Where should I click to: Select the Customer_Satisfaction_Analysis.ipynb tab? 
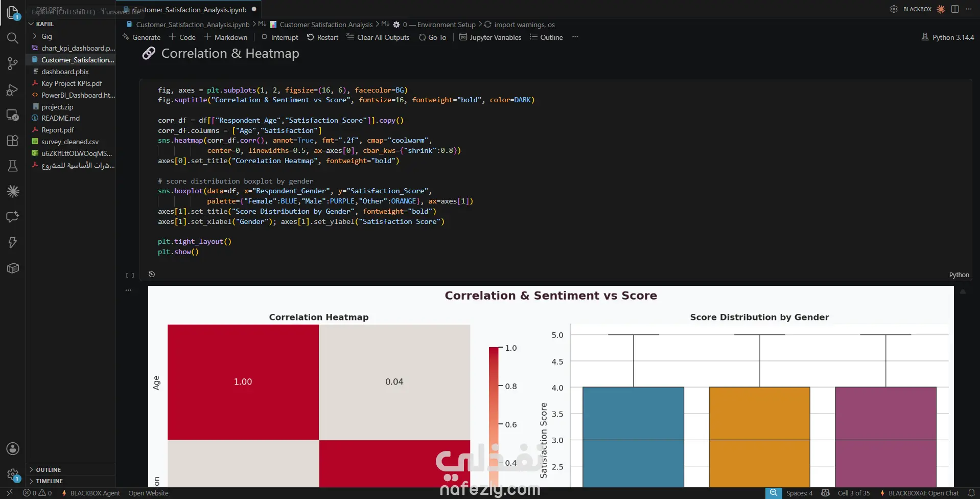coord(189,10)
